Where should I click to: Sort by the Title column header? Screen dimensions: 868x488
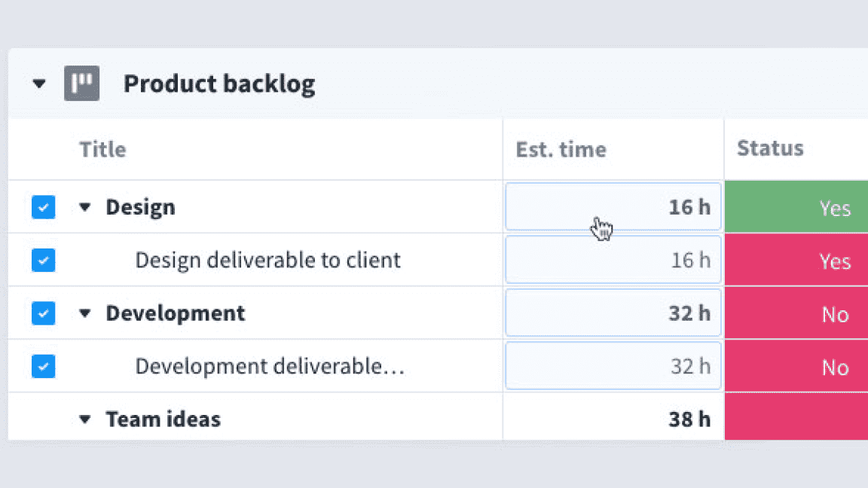103,149
